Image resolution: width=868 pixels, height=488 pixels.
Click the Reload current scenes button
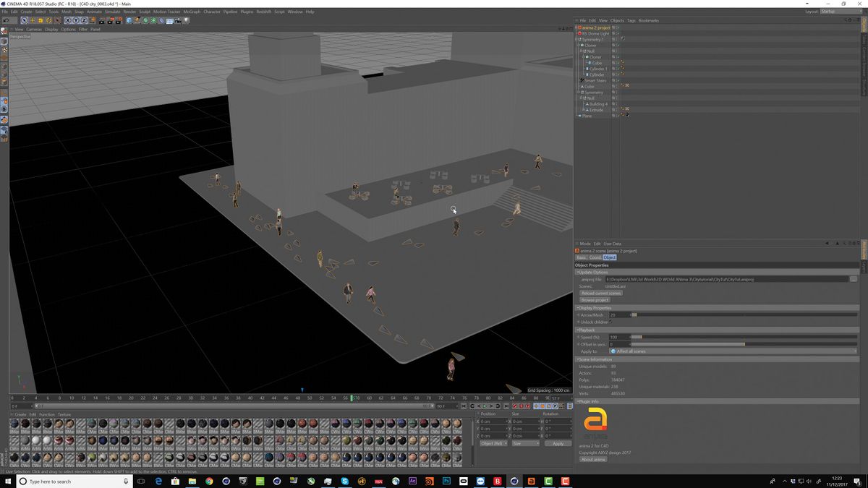point(601,292)
